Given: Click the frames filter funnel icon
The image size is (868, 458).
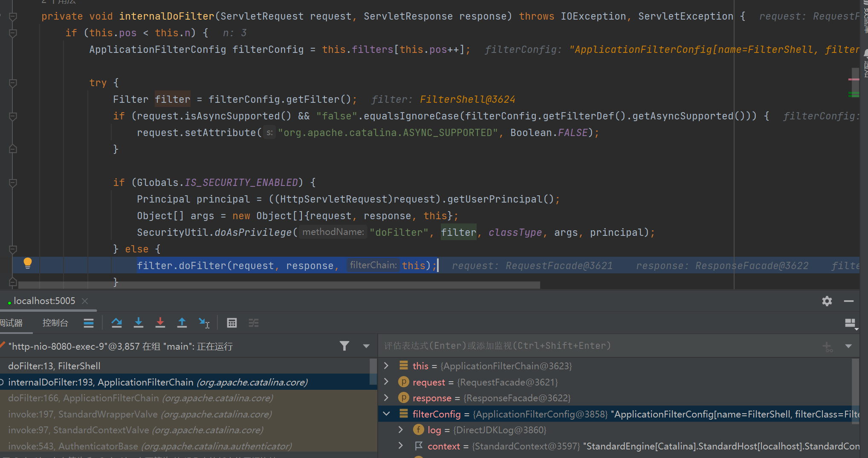Looking at the screenshot, I should tap(344, 346).
